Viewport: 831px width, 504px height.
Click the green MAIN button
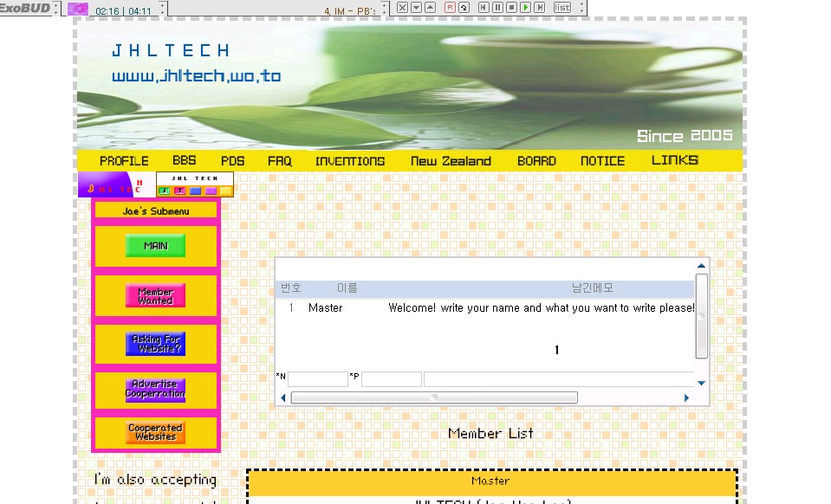click(156, 246)
